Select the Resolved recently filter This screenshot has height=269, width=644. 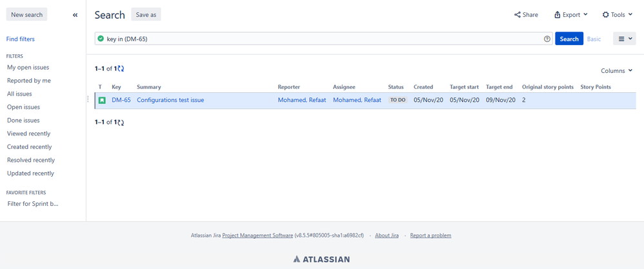coord(31,160)
